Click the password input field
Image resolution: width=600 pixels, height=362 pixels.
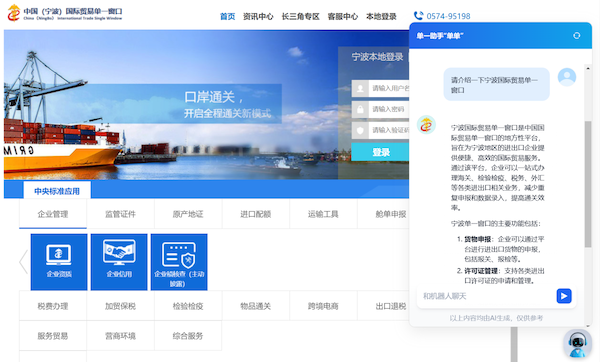(x=389, y=109)
